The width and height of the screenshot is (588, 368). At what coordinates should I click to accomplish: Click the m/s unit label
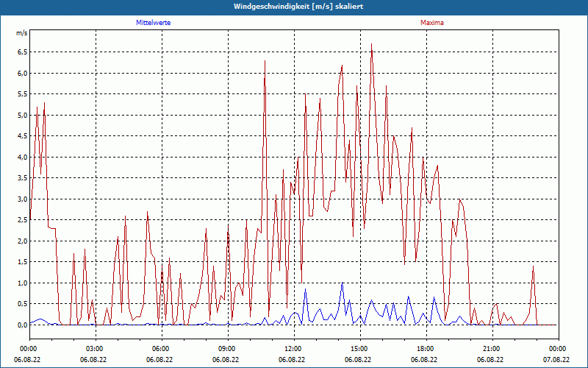coord(22,33)
